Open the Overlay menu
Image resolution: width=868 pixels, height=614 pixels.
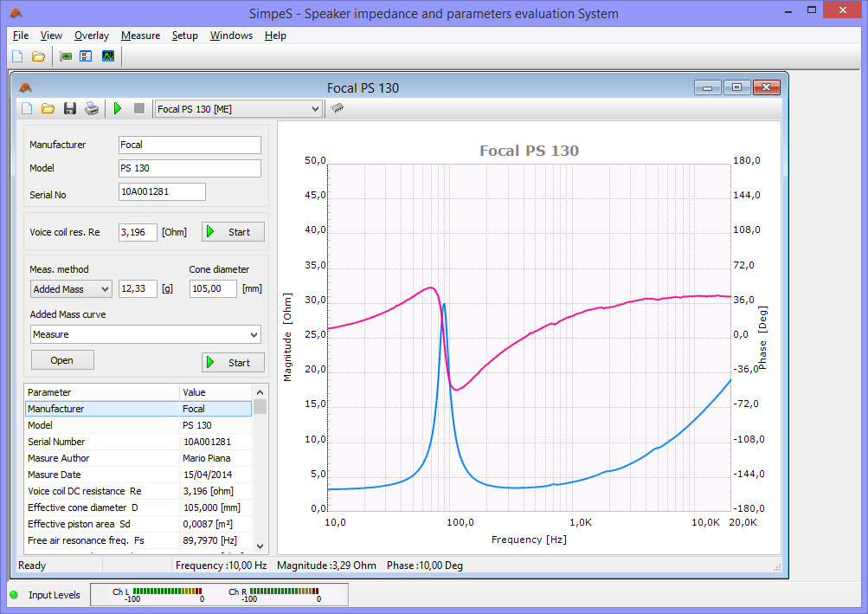point(92,36)
